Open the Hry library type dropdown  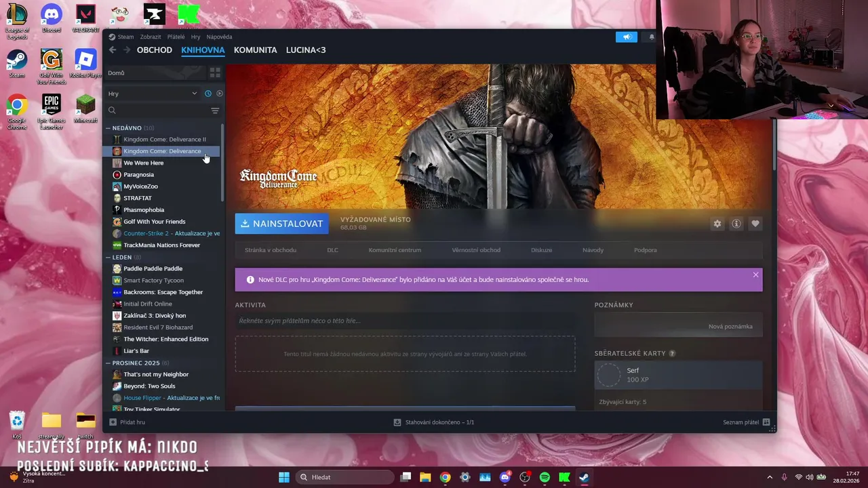point(153,94)
